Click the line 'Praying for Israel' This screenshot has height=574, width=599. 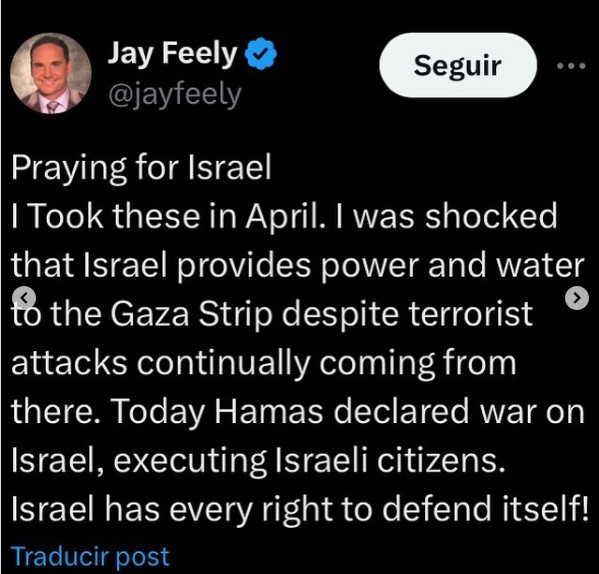[141, 168]
